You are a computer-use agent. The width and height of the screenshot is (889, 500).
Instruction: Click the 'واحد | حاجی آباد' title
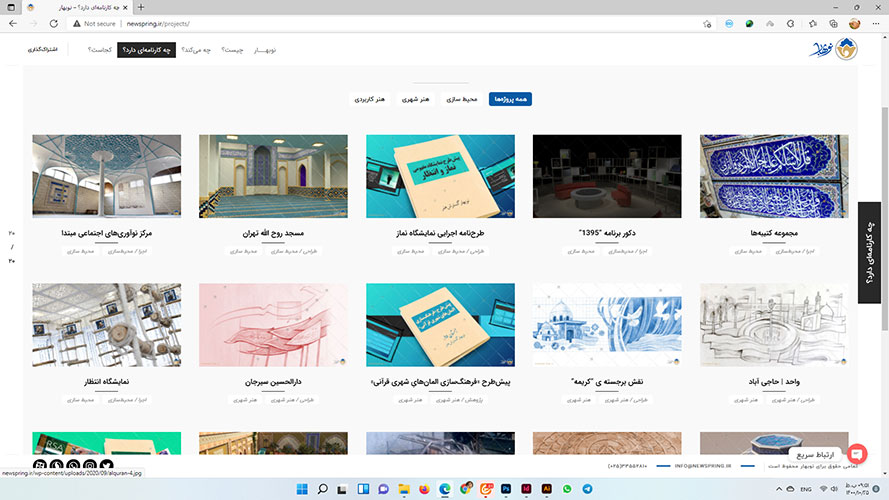(x=774, y=382)
